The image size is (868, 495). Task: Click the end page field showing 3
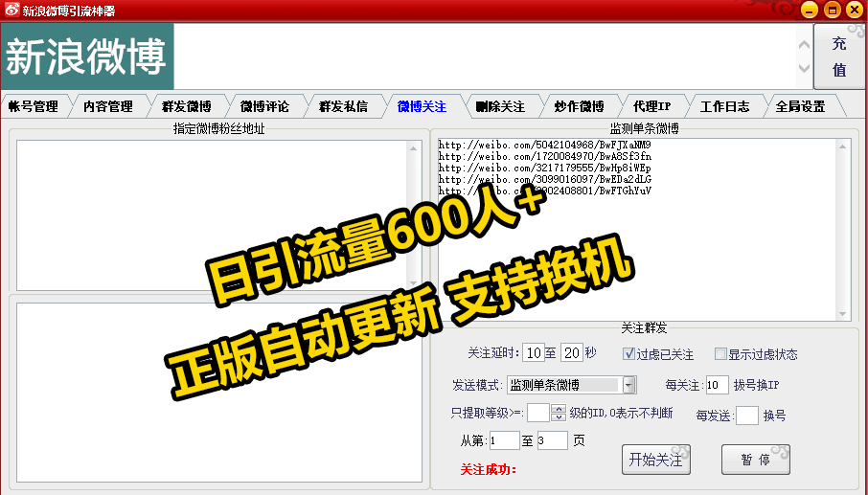[553, 440]
